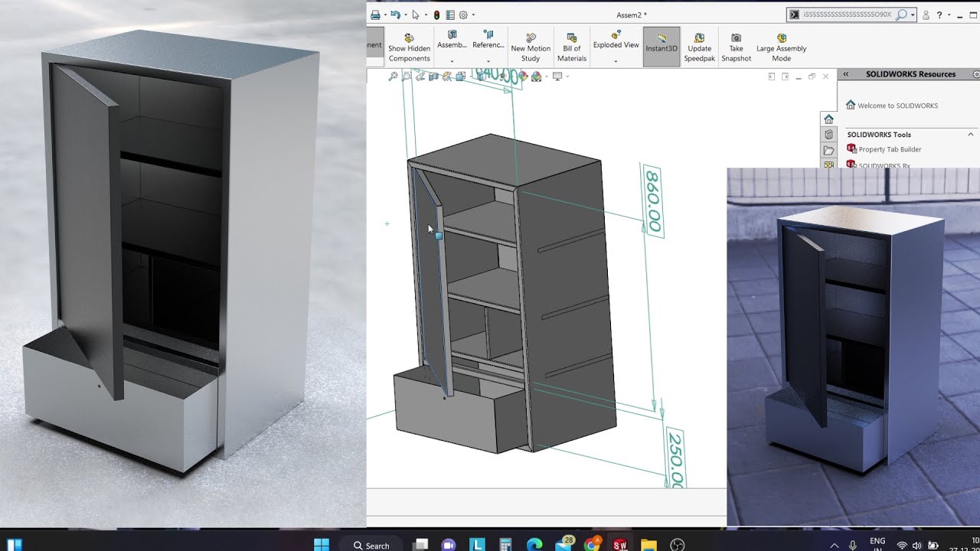
Task: Open Google Chrome from taskbar
Action: click(593, 544)
